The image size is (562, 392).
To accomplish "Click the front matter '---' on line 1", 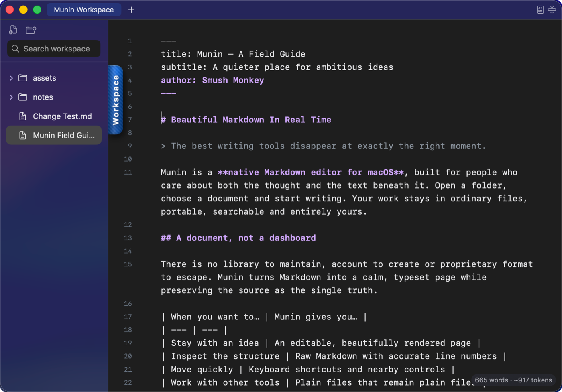I will point(169,41).
